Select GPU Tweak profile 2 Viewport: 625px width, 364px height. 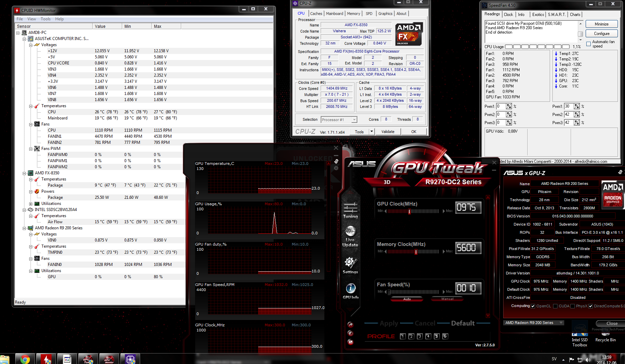[411, 336]
